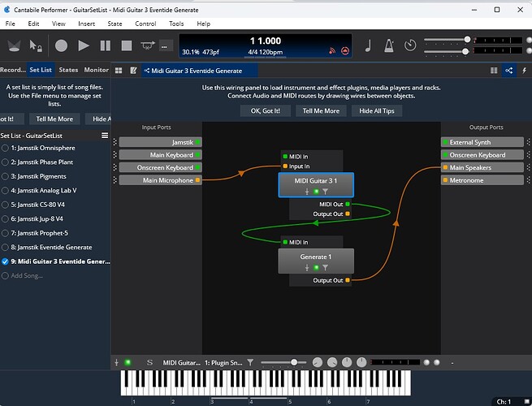This screenshot has height=406, width=532.
Task: Open the Tools menu
Action: (176, 24)
